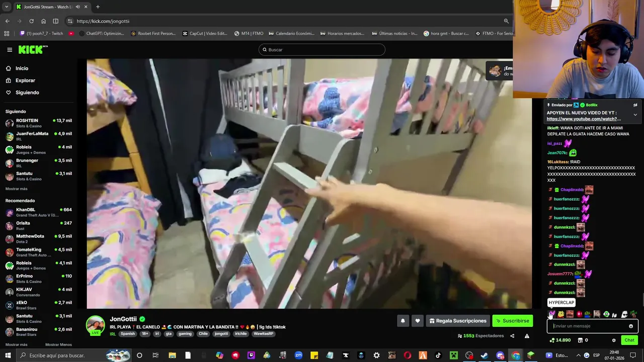Screen dimensions: 644x362
Task: Unpin the pinned chat message icon
Action: click(x=635, y=105)
